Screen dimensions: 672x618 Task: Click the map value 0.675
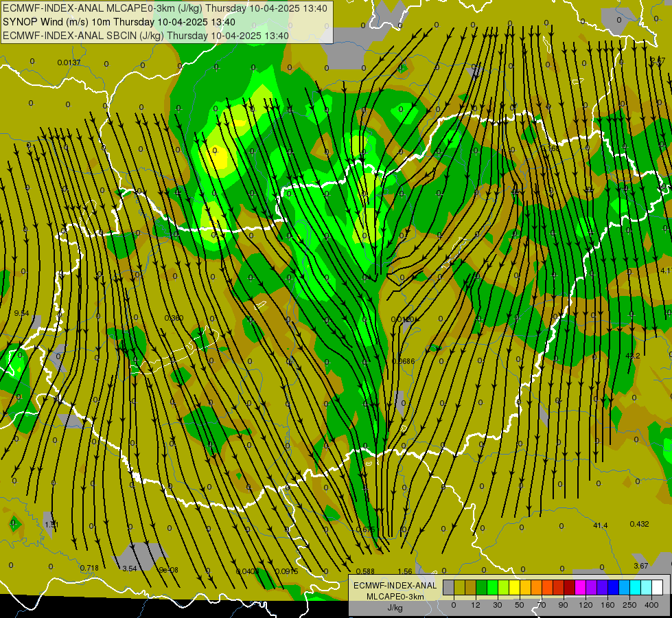(x=366, y=529)
